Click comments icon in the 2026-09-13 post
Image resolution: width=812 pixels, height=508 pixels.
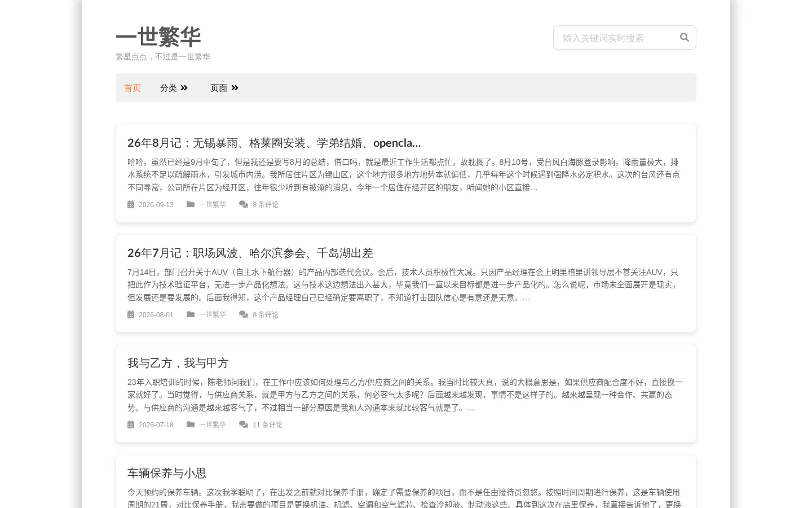[244, 204]
